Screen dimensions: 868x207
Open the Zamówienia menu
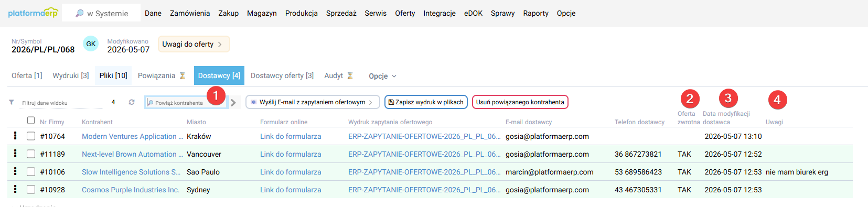(x=190, y=13)
